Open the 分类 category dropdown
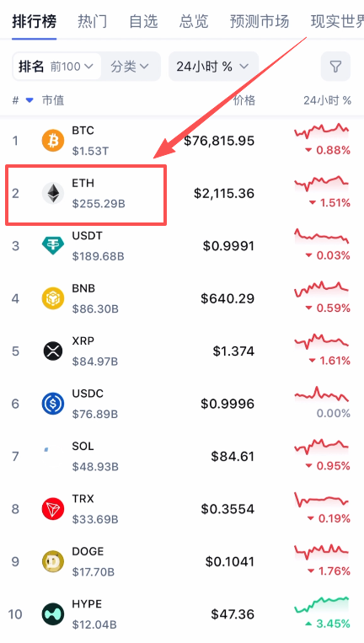364x643 pixels. (x=130, y=67)
